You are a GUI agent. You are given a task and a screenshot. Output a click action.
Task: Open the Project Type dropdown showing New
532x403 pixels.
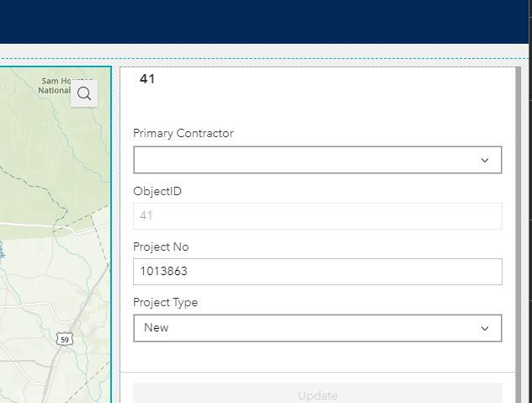[307, 328]
